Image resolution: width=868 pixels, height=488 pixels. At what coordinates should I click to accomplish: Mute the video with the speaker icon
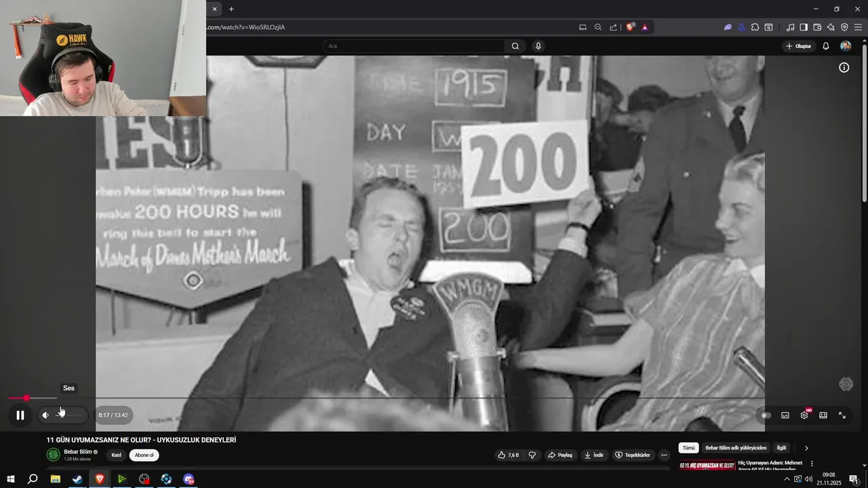click(45, 415)
